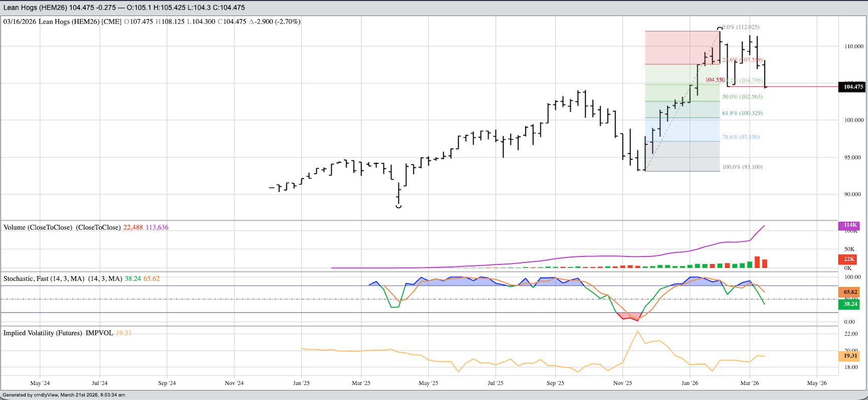Click the Volume (CloseToClose) pane title
Screen dimensions: 868x400
click(62, 228)
